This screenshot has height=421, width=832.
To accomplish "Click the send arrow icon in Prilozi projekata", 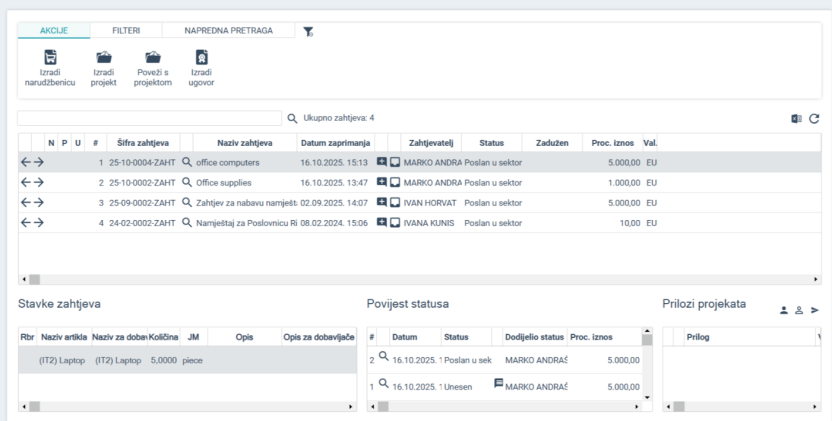I will tap(814, 310).
